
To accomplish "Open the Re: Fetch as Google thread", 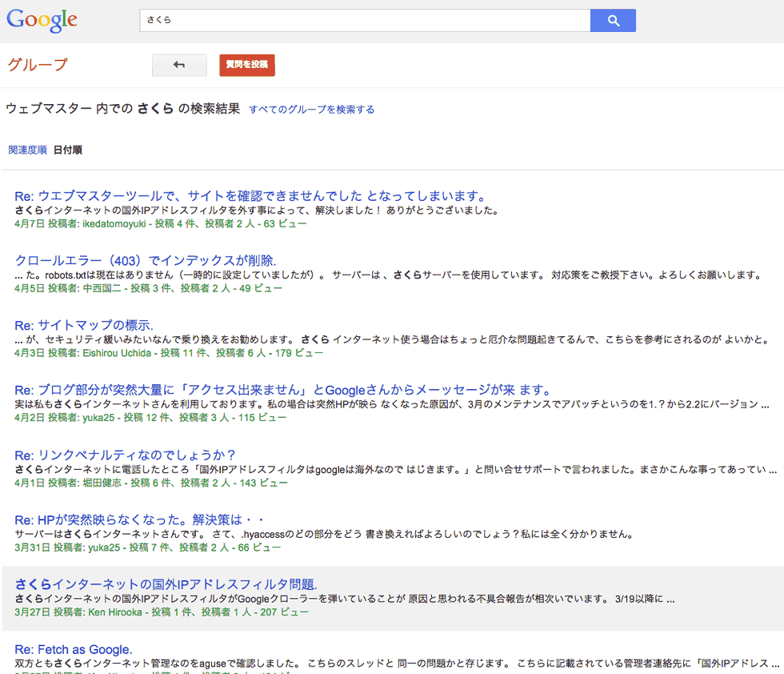I will (74, 648).
